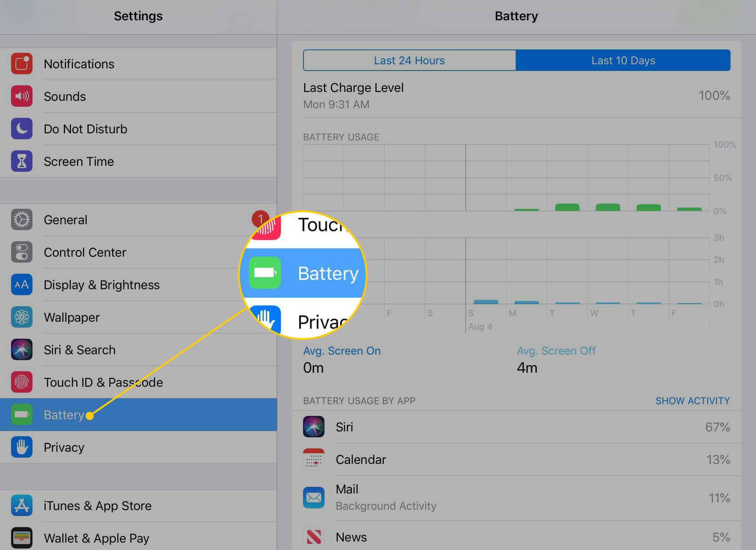Select Last 10 Days tab
Viewport: 756px width, 550px height.
pyautogui.click(x=623, y=60)
